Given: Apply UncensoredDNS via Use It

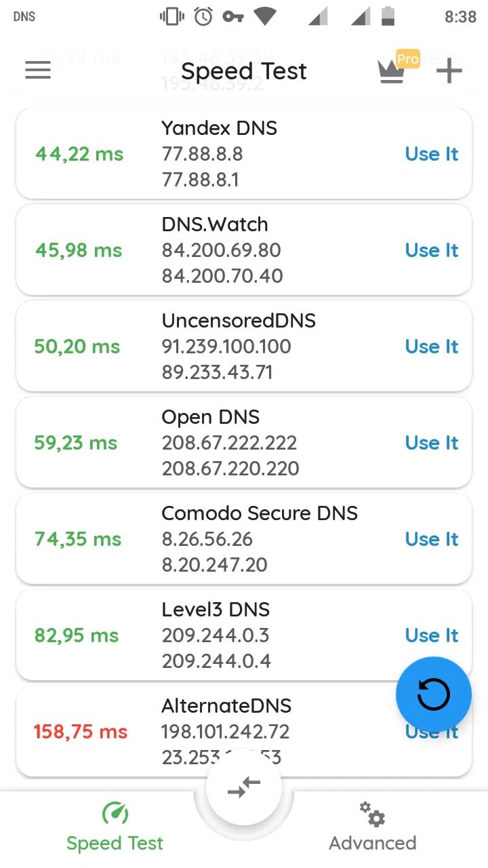Looking at the screenshot, I should click(x=432, y=347).
